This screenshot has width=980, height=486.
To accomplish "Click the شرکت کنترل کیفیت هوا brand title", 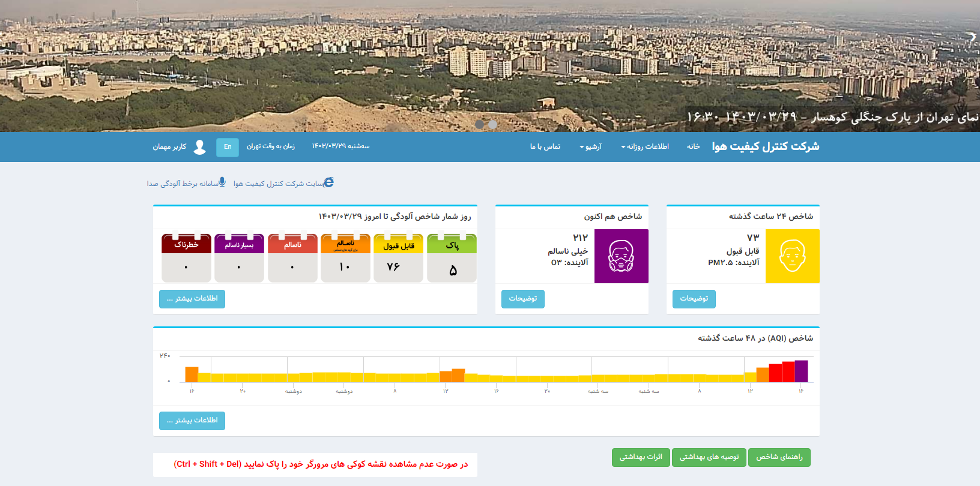I will (x=766, y=146).
